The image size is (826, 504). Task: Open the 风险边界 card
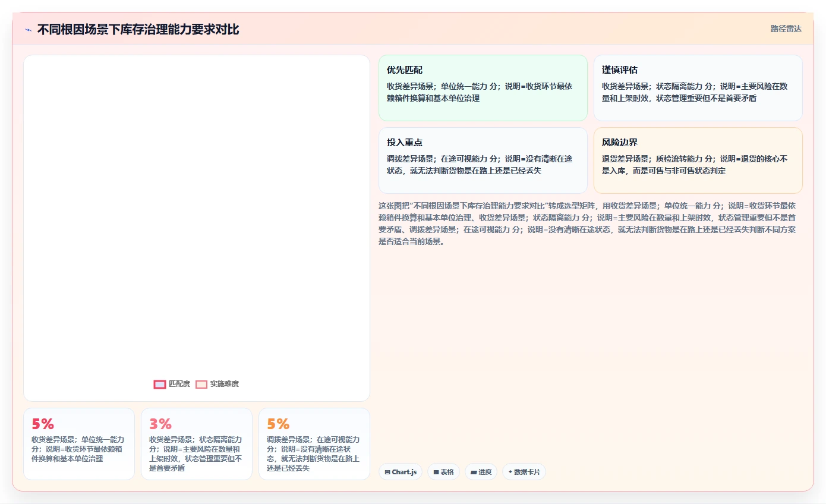[x=698, y=160]
